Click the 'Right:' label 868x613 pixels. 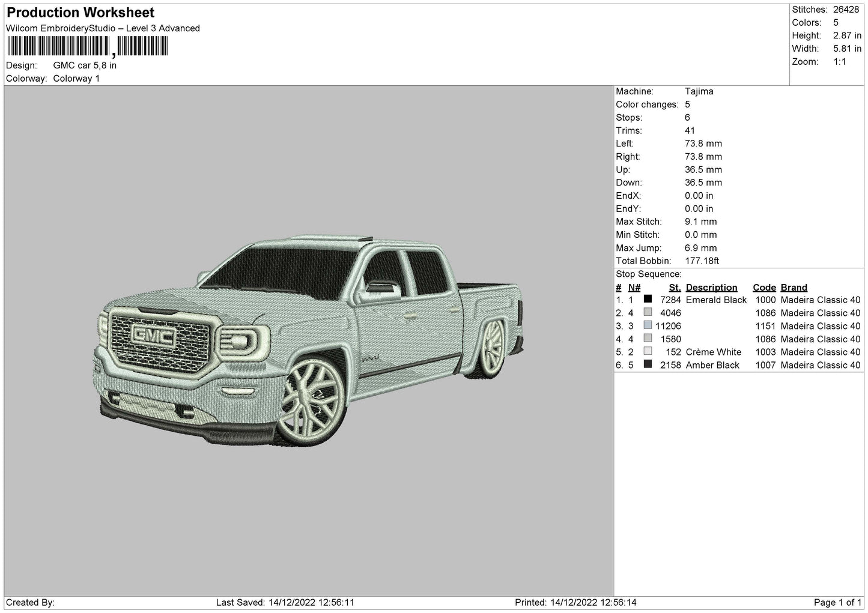628,157
